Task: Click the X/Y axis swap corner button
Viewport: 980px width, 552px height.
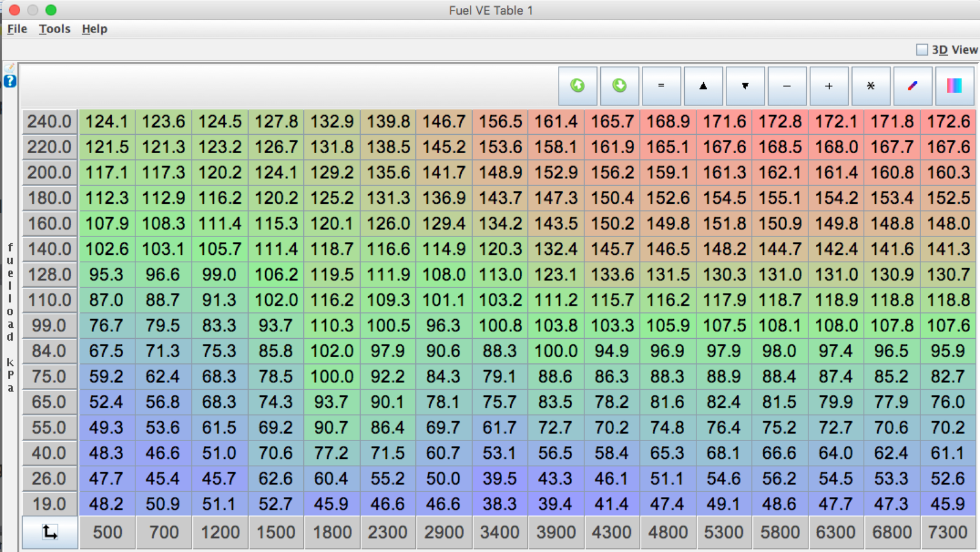Action: pyautogui.click(x=50, y=532)
